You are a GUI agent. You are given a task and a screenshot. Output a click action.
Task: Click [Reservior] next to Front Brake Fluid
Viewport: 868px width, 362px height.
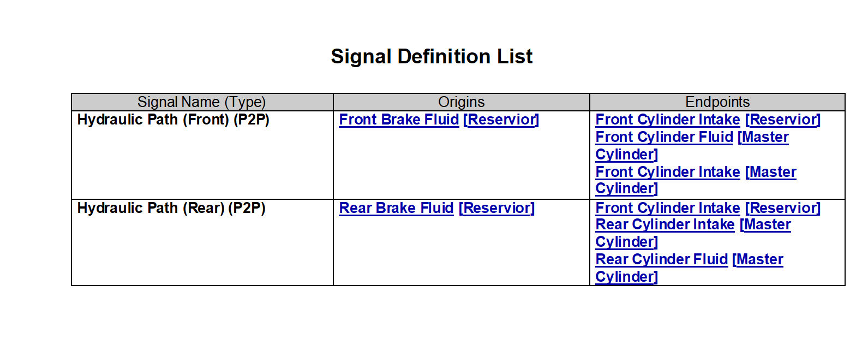[501, 120]
